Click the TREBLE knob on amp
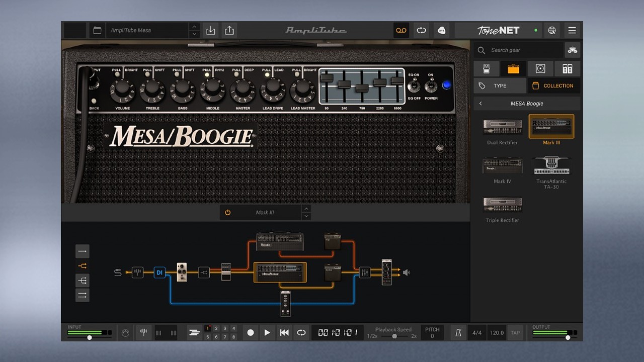The width and height of the screenshot is (644, 362). point(152,88)
